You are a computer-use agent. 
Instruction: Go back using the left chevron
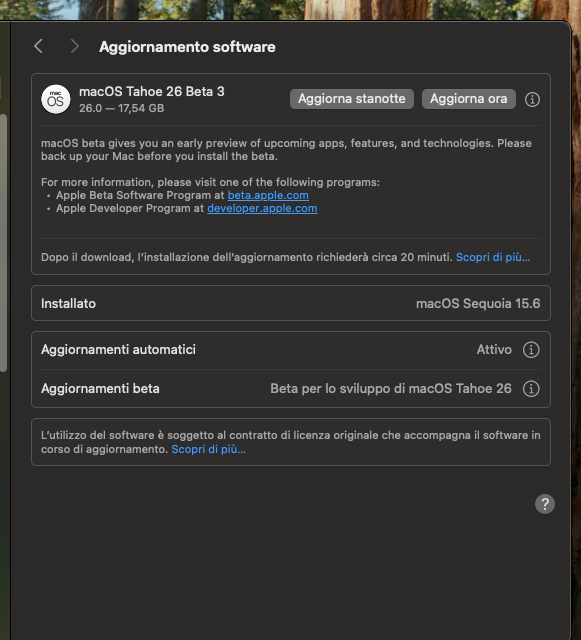[x=38, y=47]
